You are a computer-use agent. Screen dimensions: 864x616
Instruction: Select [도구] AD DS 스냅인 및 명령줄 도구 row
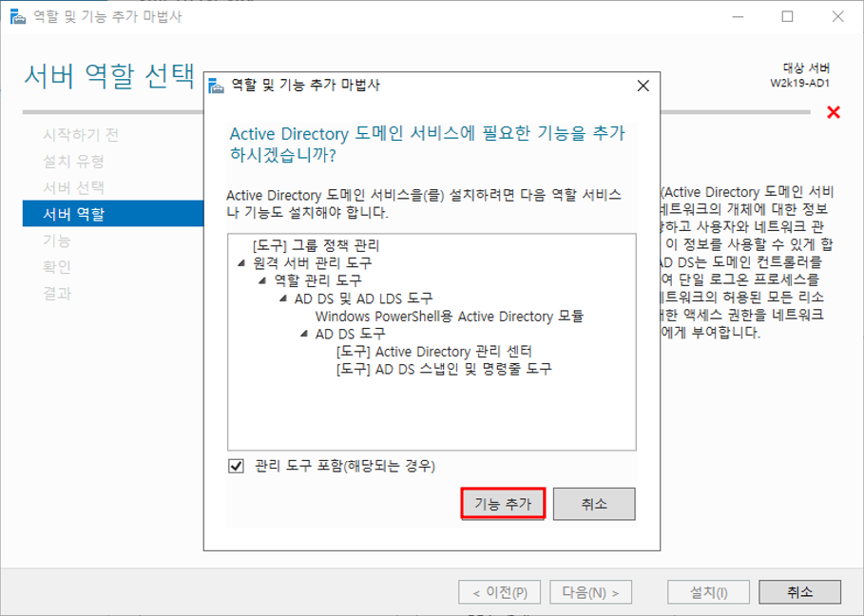[444, 369]
